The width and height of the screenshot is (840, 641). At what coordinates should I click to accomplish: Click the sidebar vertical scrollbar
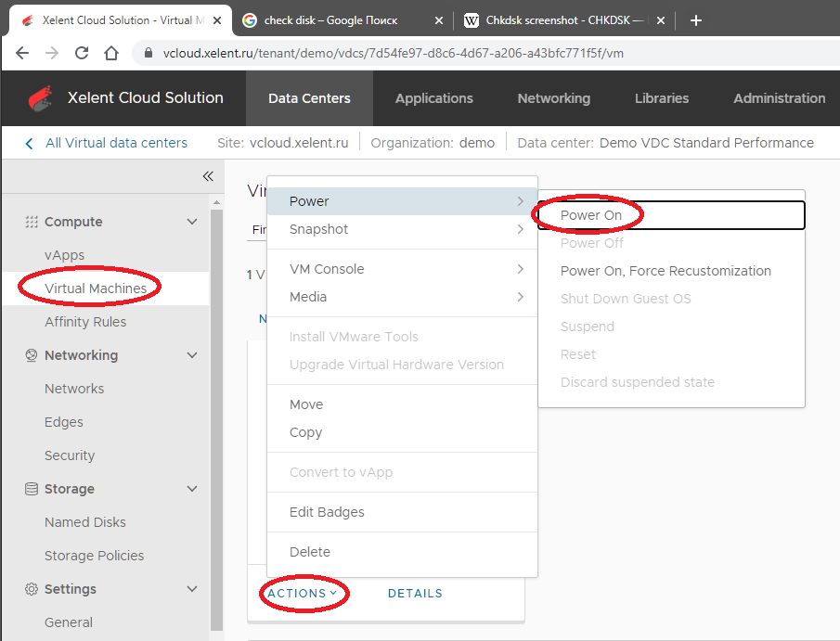pyautogui.click(x=216, y=420)
